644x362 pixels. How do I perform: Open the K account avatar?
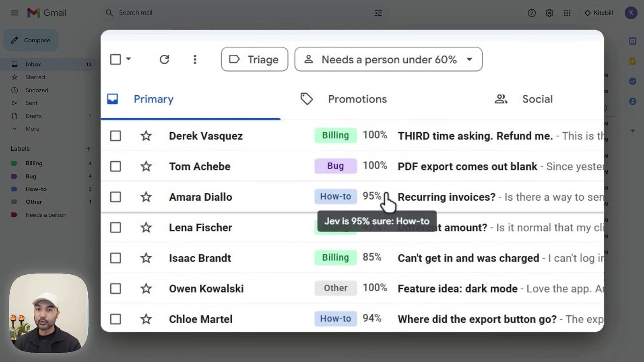tap(631, 13)
